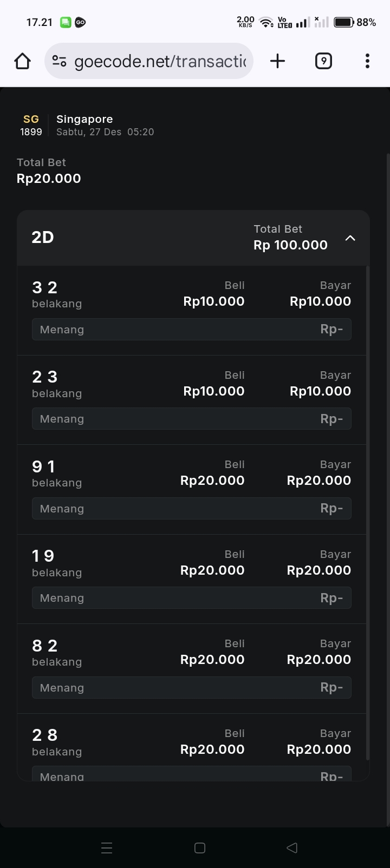
Task: Click the goecode.net address bar URL
Action: tap(160, 61)
